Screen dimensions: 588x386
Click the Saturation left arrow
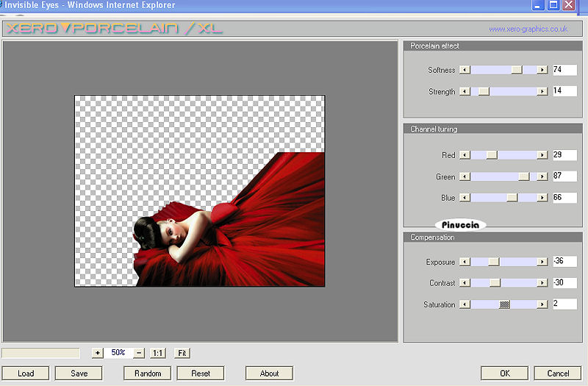pyautogui.click(x=465, y=304)
